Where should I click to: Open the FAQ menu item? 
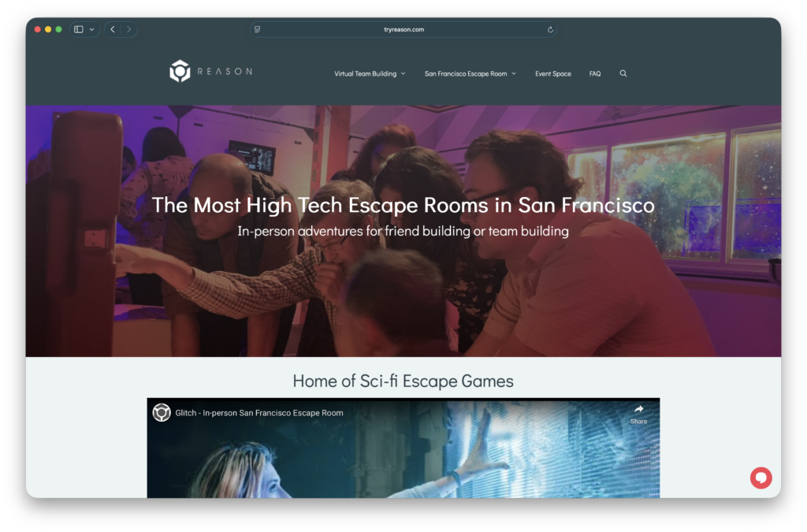click(x=595, y=73)
